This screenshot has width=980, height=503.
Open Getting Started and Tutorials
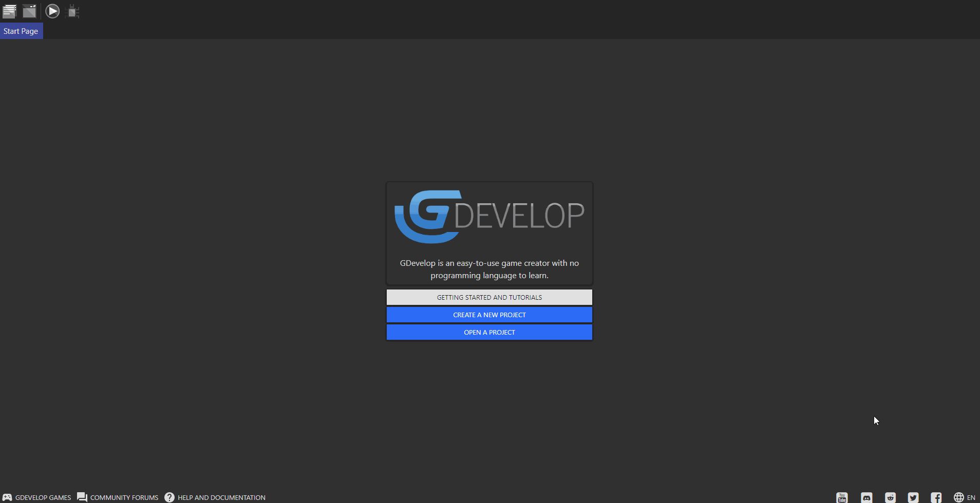[489, 297]
